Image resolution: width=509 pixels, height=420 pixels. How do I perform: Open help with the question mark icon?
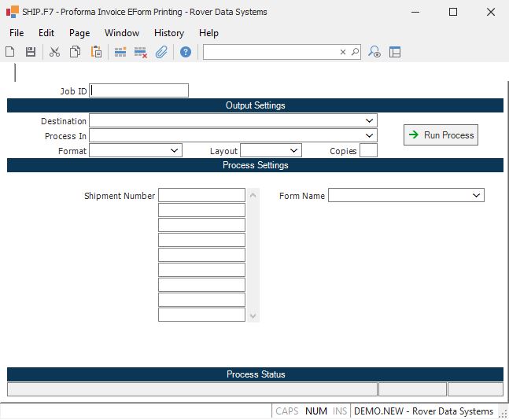point(186,52)
